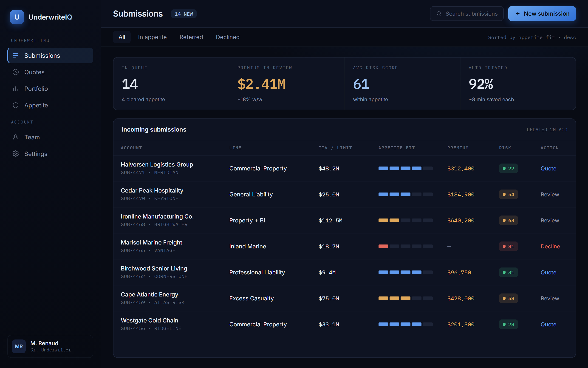Click the Risk column header
588x368 pixels.
point(505,148)
